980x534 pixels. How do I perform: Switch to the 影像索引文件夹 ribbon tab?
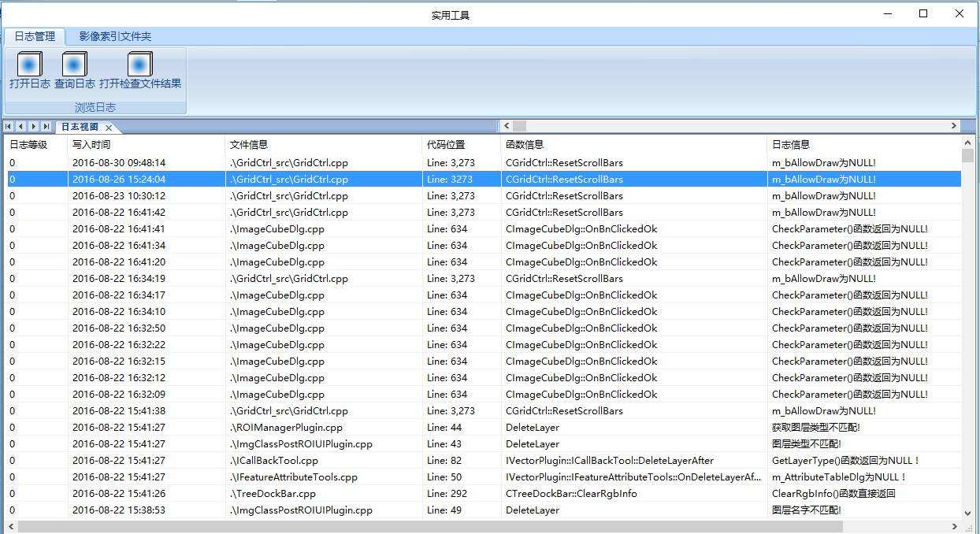tap(115, 36)
